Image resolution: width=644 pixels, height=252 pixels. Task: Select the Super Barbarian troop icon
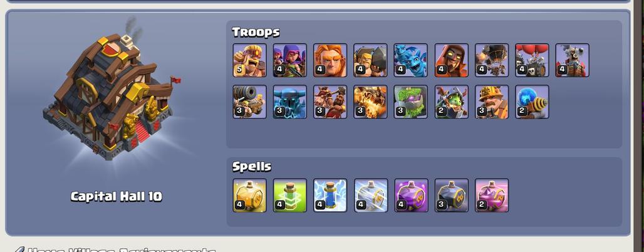pos(249,60)
